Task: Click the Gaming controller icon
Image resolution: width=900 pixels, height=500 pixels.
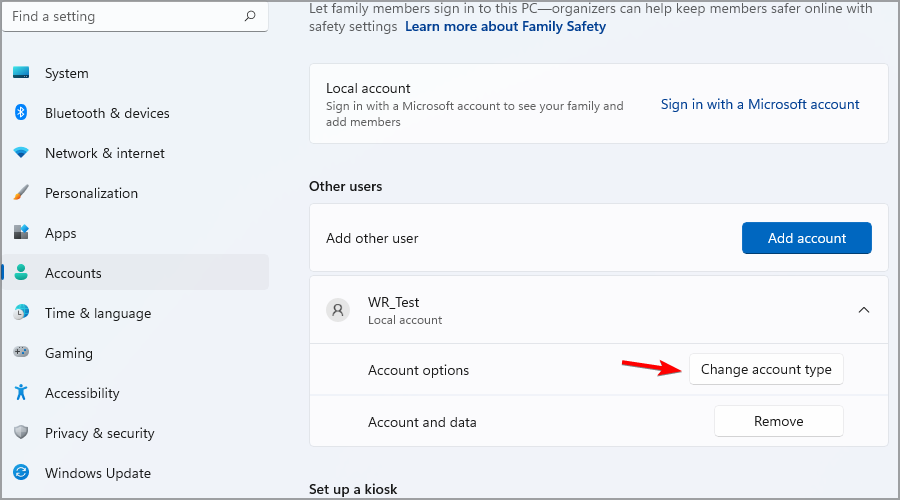Action: 21,353
